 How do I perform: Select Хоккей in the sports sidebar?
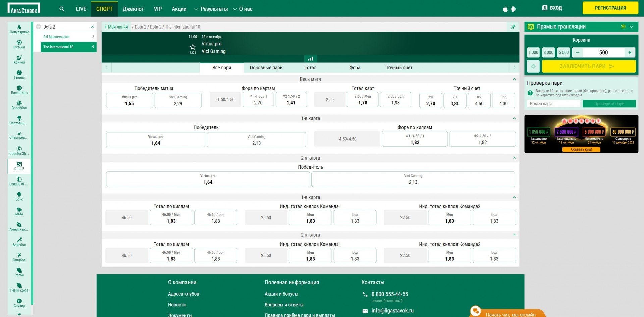pyautogui.click(x=19, y=59)
